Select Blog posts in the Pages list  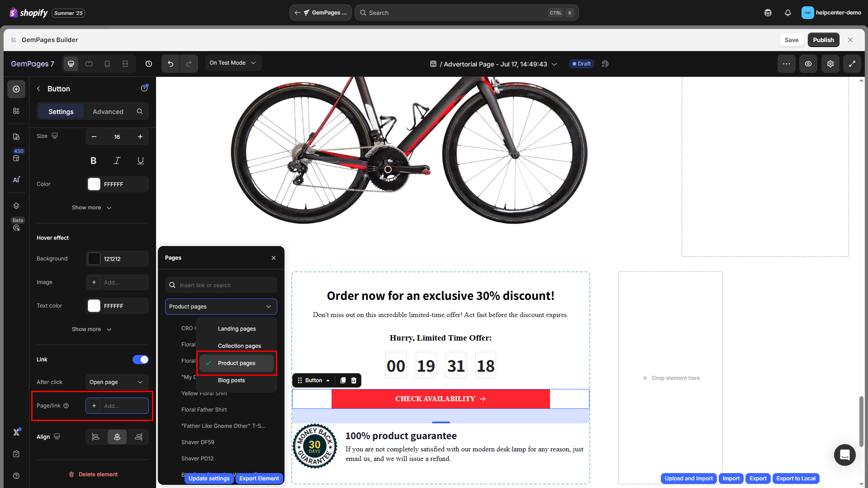232,380
